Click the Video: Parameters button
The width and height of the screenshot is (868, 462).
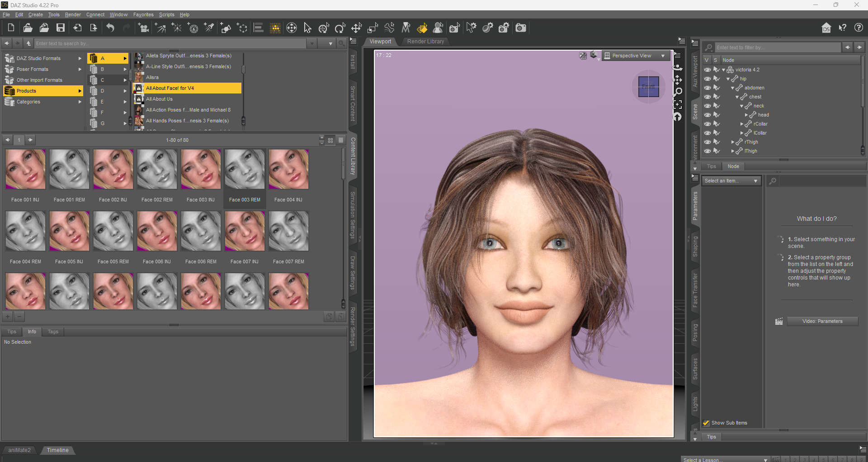[x=822, y=321]
